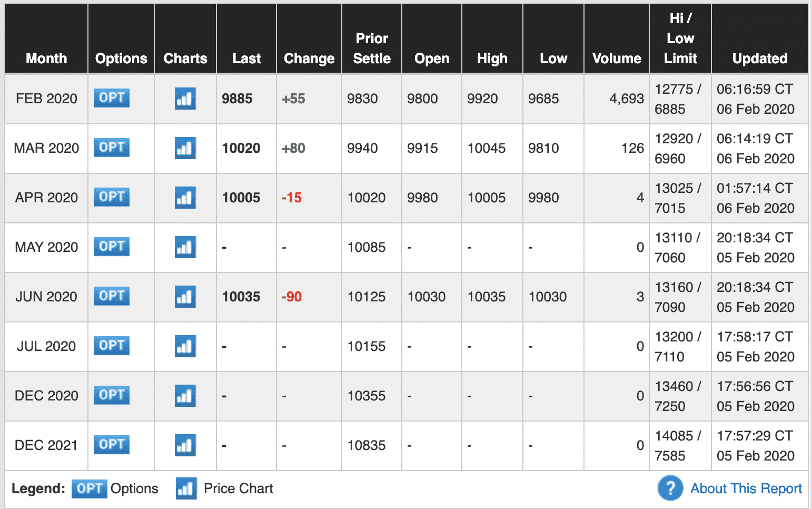
Task: Open the FEB 2020 price chart icon
Action: click(185, 99)
